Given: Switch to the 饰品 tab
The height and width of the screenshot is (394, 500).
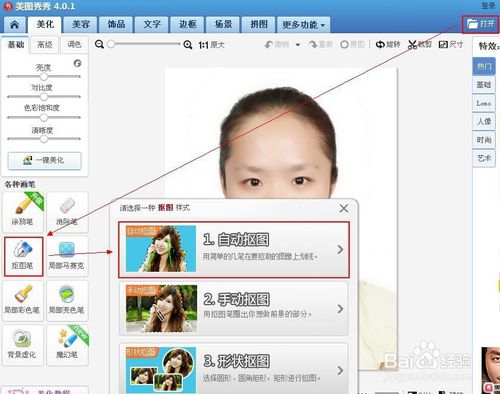Looking at the screenshot, I should coord(116,25).
